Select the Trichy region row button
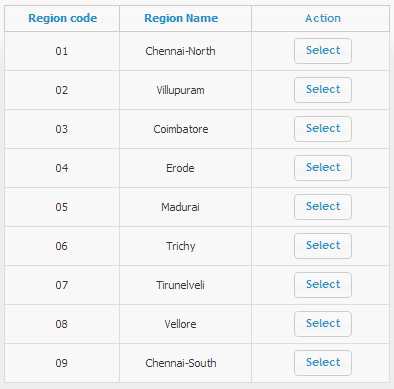Viewport: 394px width, 389px height. [x=323, y=246]
